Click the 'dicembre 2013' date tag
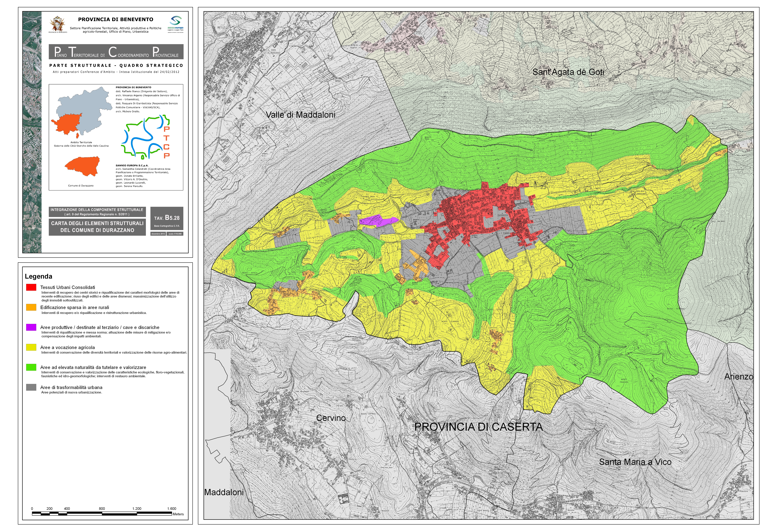This screenshot has width=777, height=532. (158, 234)
